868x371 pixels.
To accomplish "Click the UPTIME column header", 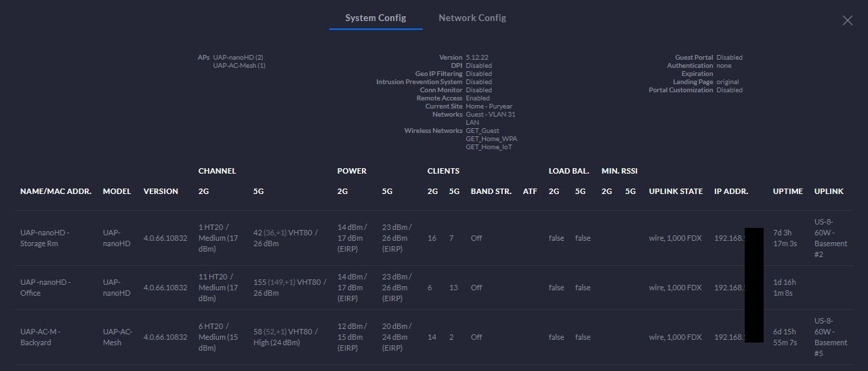I will tap(787, 191).
